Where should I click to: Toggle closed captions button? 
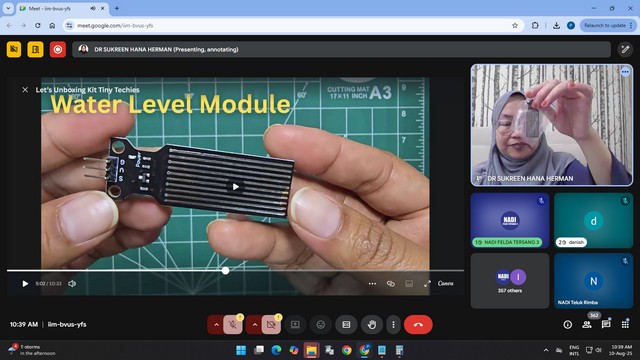click(346, 324)
